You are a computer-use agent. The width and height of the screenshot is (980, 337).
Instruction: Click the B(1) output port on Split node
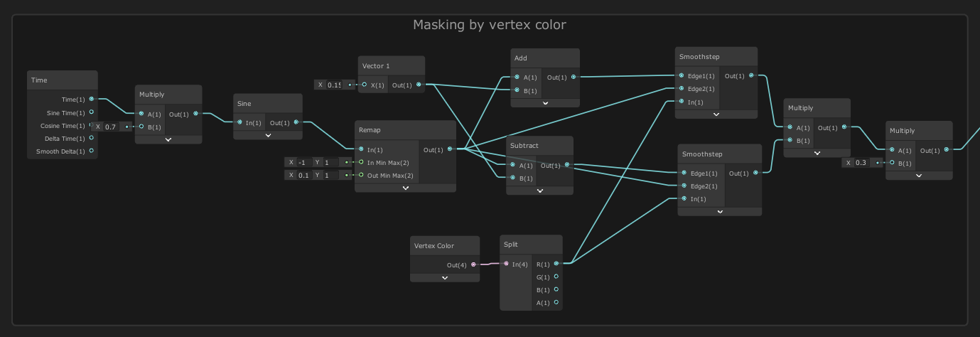pyautogui.click(x=556, y=289)
